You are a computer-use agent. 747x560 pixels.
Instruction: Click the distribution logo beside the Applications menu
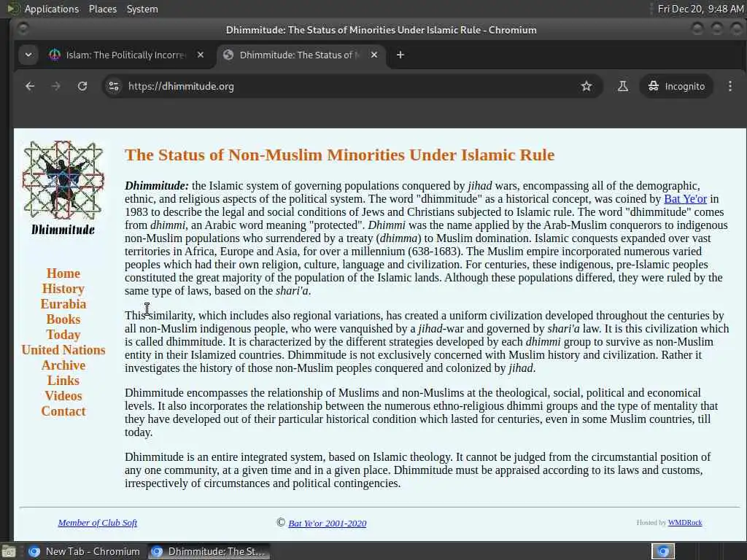tap(13, 9)
